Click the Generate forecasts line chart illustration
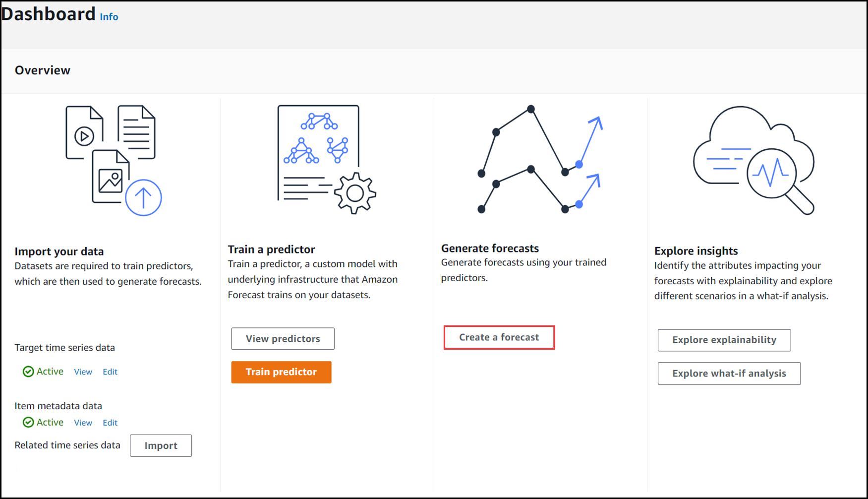The image size is (868, 499). (x=540, y=159)
